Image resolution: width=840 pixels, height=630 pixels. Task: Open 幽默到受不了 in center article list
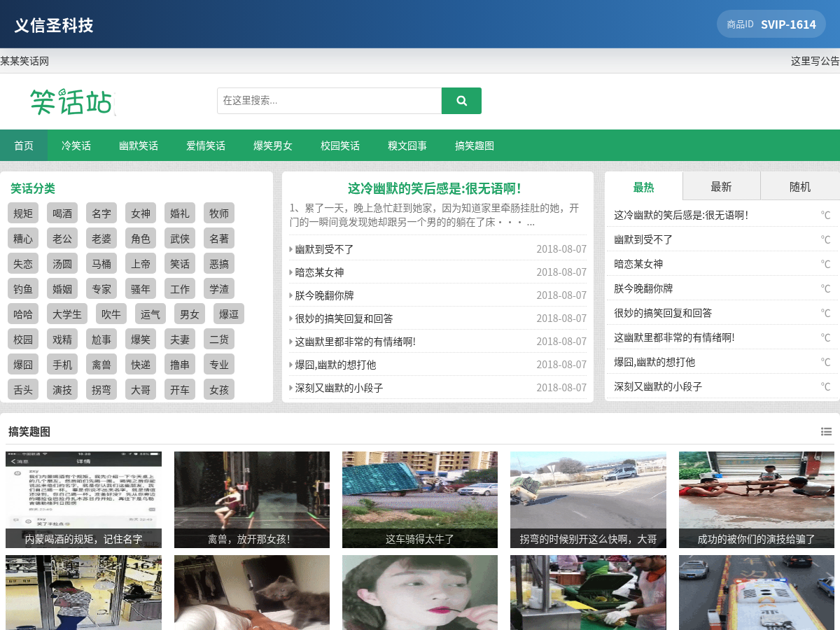click(x=324, y=248)
